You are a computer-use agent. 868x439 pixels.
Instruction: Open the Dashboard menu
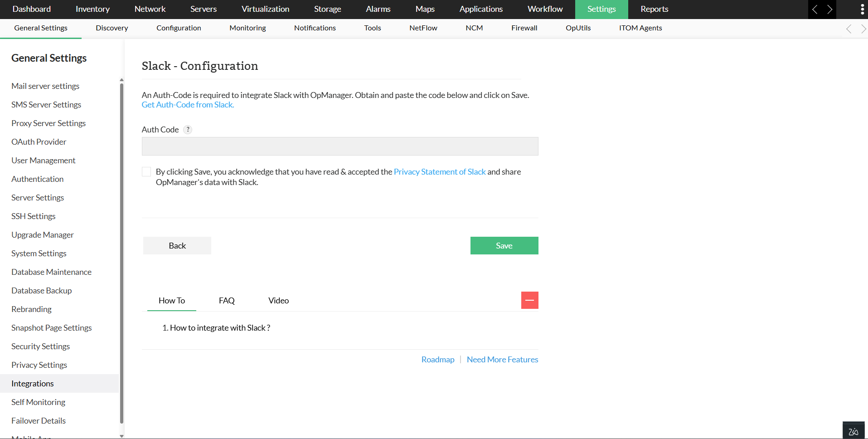(32, 9)
